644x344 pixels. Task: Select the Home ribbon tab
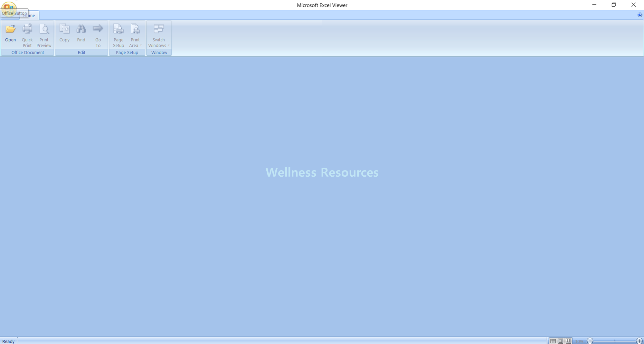(29, 15)
